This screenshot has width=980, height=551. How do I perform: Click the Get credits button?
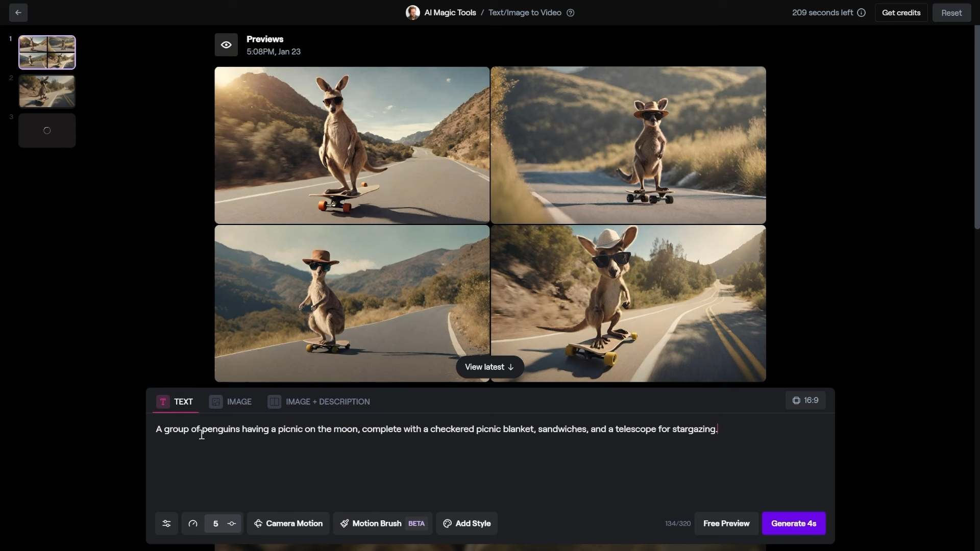tap(901, 13)
